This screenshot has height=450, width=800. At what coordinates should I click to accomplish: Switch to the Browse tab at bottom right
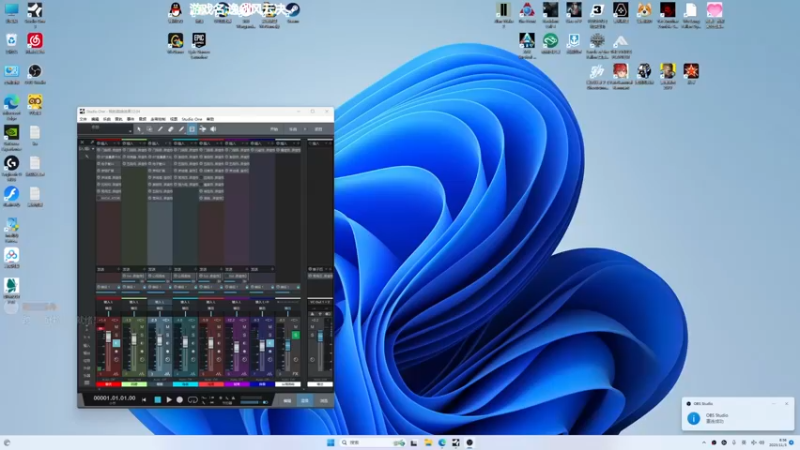coord(324,401)
